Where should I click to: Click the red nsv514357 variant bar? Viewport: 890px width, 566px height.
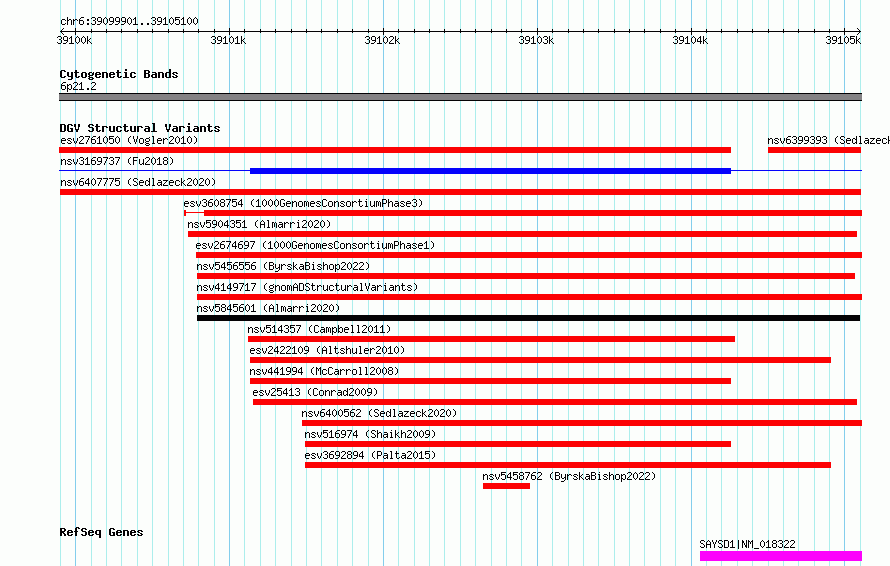point(492,339)
